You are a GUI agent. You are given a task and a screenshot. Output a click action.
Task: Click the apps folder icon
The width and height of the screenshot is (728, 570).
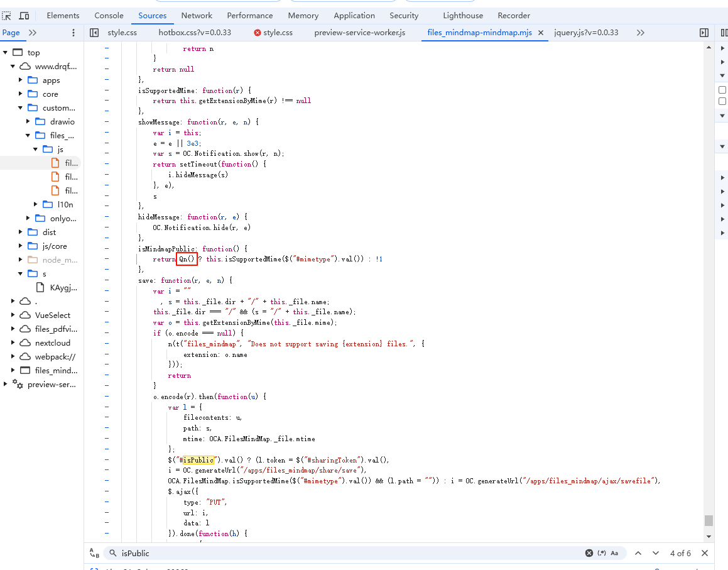(33, 80)
